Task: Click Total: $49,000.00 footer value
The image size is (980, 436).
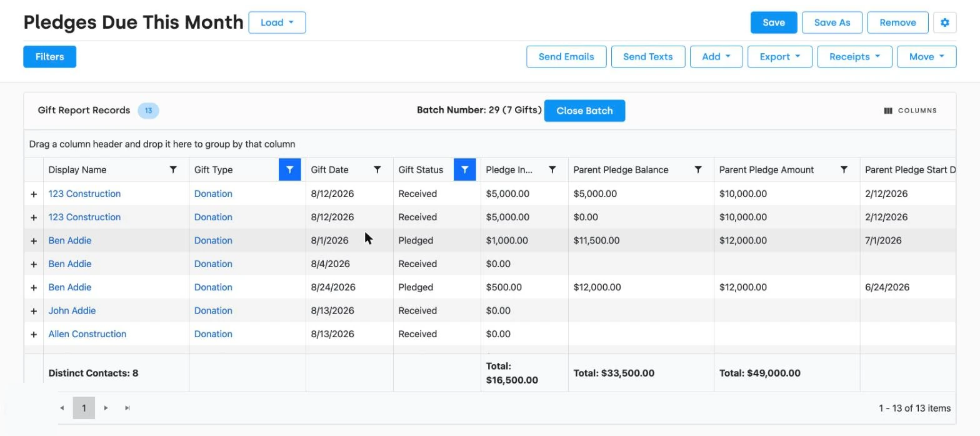Action: click(x=759, y=373)
